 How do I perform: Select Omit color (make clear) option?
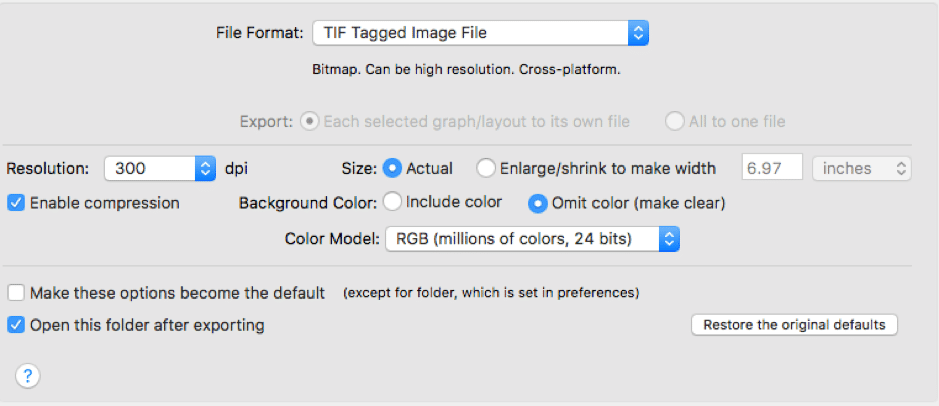click(x=537, y=204)
